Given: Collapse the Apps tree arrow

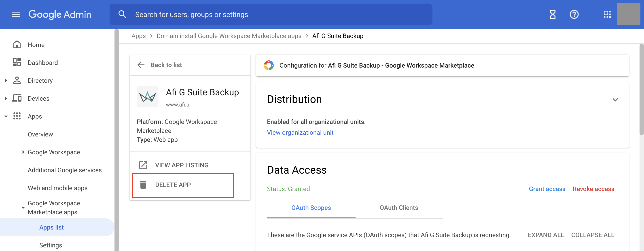Looking at the screenshot, I should click(x=6, y=117).
